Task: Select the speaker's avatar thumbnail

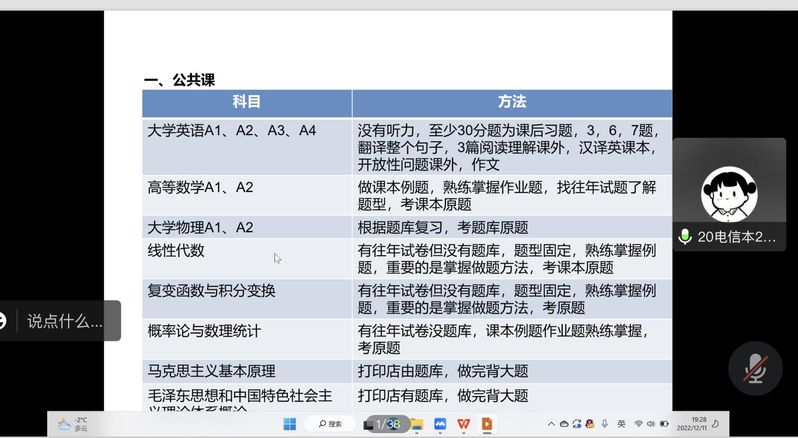Action: pos(729,192)
